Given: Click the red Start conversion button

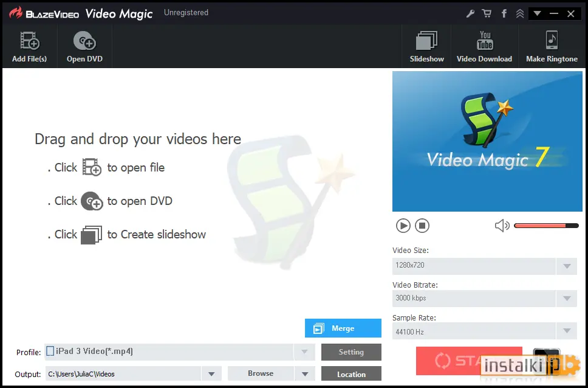Looking at the screenshot, I should [x=469, y=361].
